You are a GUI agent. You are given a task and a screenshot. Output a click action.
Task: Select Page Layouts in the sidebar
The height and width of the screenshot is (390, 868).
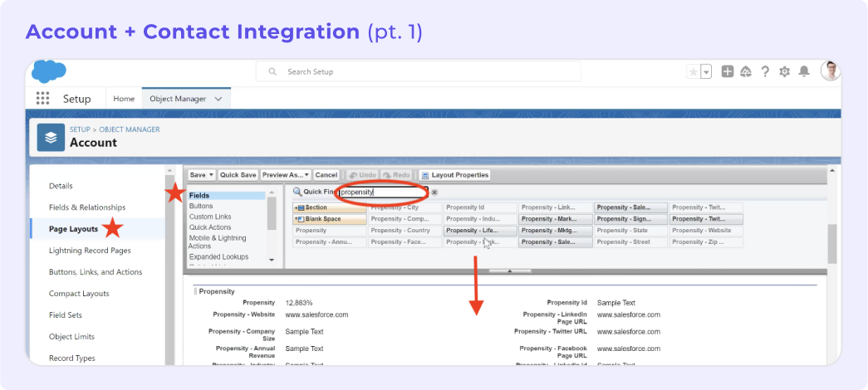tap(74, 229)
